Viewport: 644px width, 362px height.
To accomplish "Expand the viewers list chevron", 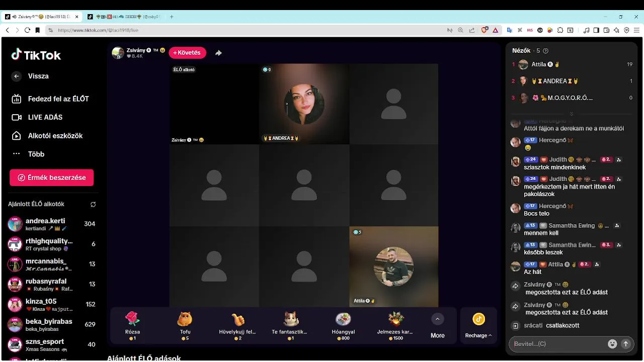I will [572, 114].
